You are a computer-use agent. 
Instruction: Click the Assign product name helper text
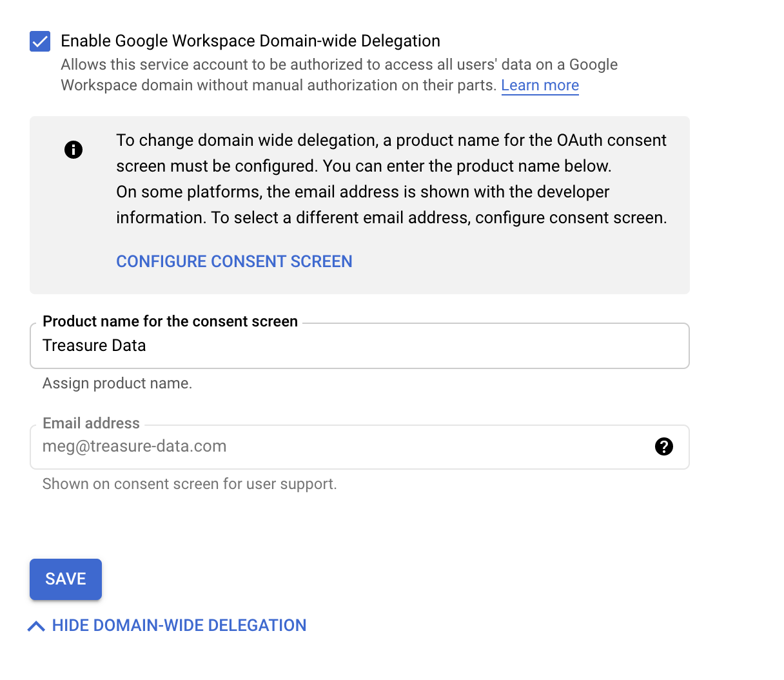point(117,383)
